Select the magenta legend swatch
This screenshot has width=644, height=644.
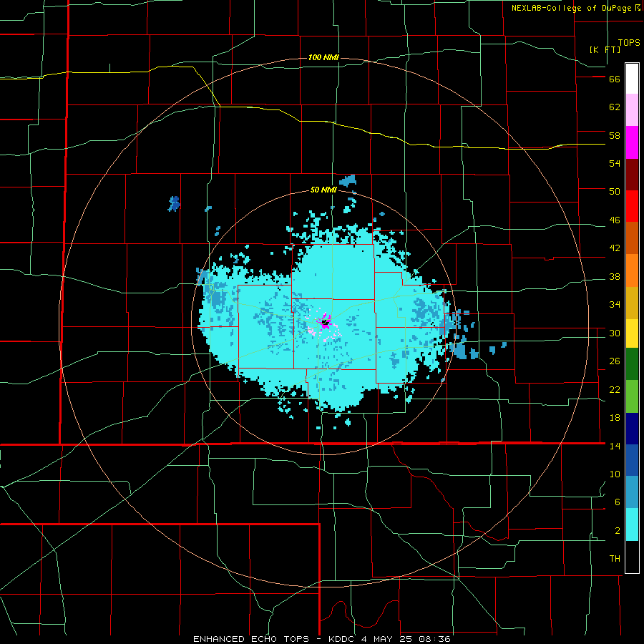[x=632, y=142]
